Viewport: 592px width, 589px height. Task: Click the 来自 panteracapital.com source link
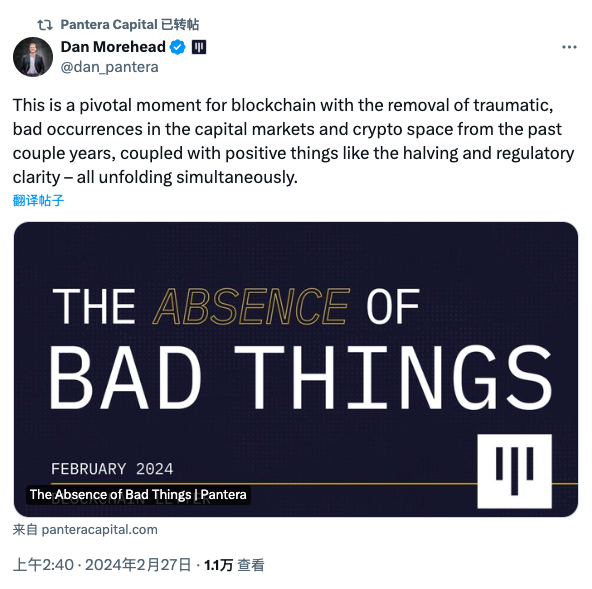click(x=85, y=529)
